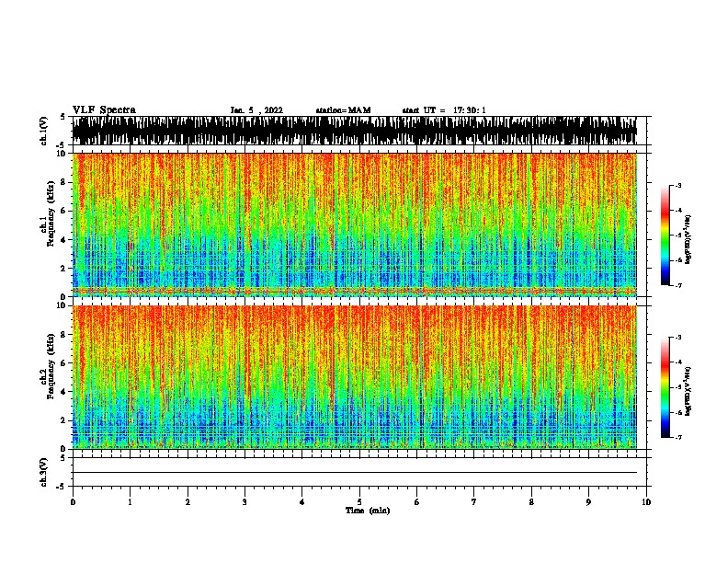This screenshot has height=563, width=728.
Task: Click the ch.1 color bar log(PSD) unit label
Action: (688, 240)
